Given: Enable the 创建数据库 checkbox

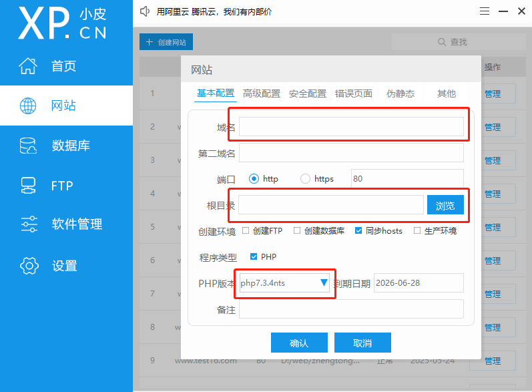Looking at the screenshot, I should tap(297, 231).
